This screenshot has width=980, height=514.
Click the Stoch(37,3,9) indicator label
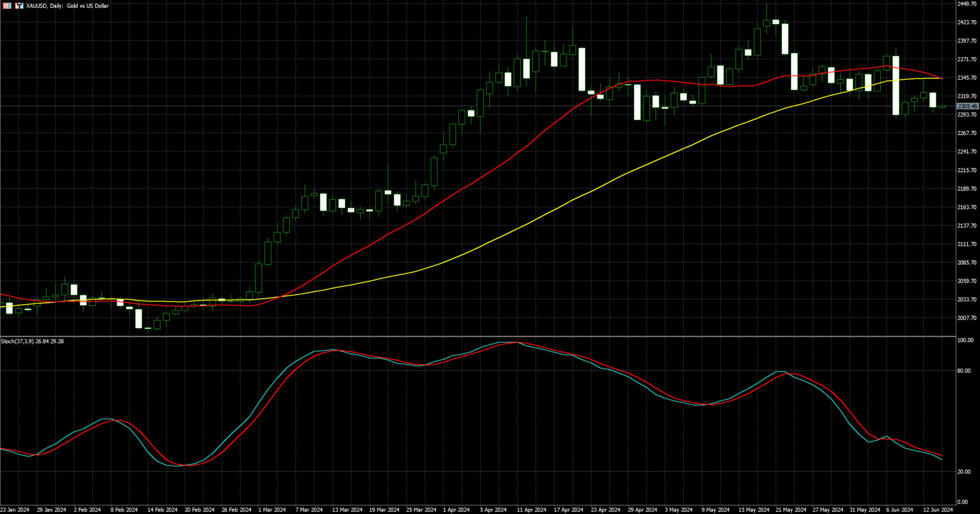pos(32,342)
